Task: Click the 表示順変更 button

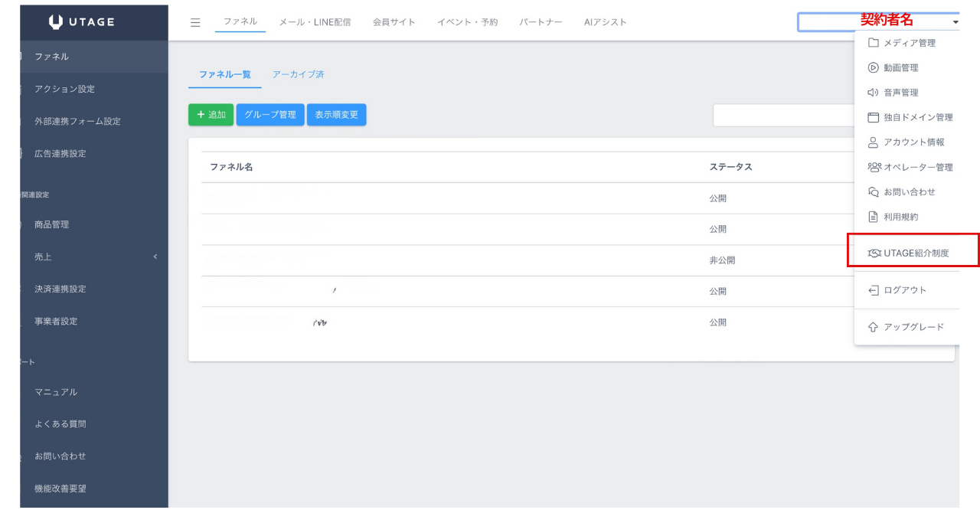Action: click(x=336, y=115)
